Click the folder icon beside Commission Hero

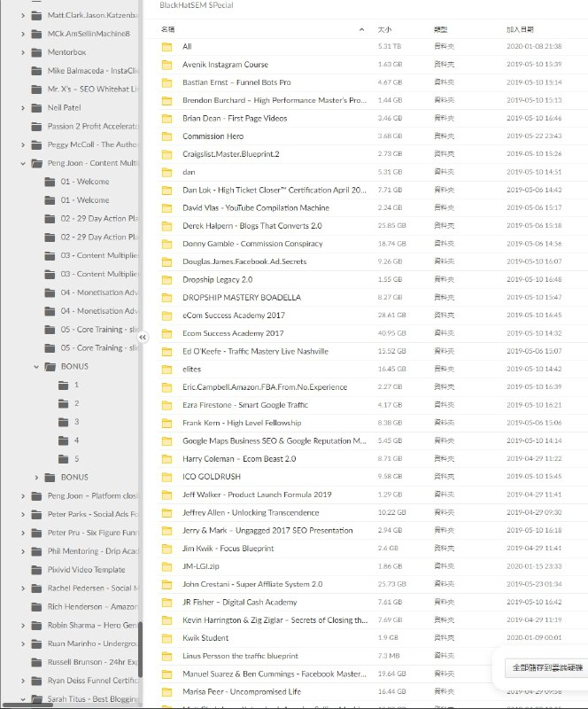click(x=166, y=136)
